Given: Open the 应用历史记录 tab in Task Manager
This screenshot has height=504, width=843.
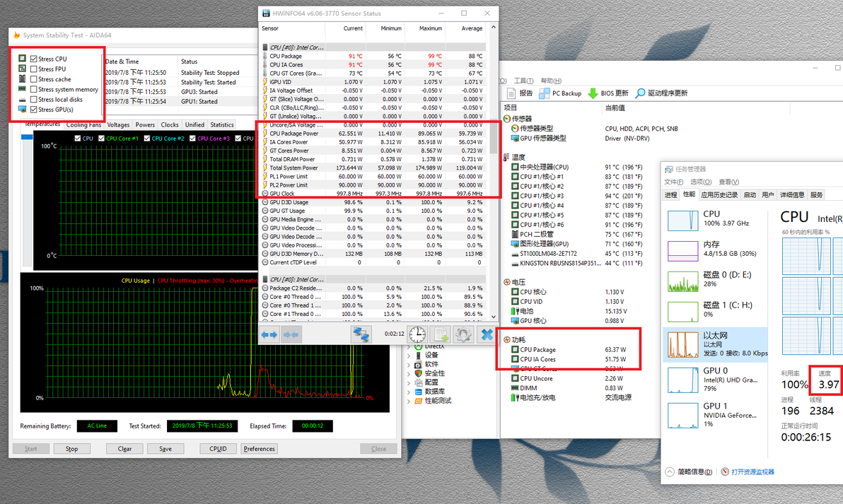Looking at the screenshot, I should click(x=719, y=195).
